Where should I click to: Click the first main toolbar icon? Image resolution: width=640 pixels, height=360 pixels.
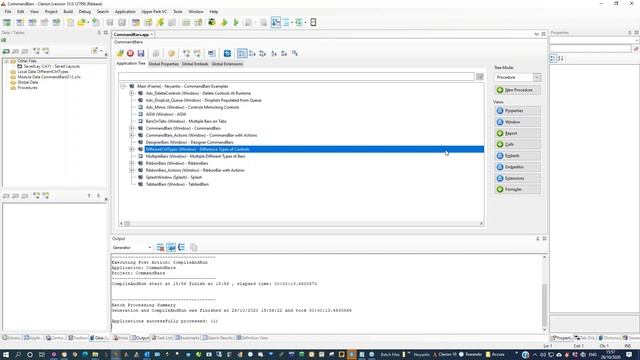click(7, 22)
